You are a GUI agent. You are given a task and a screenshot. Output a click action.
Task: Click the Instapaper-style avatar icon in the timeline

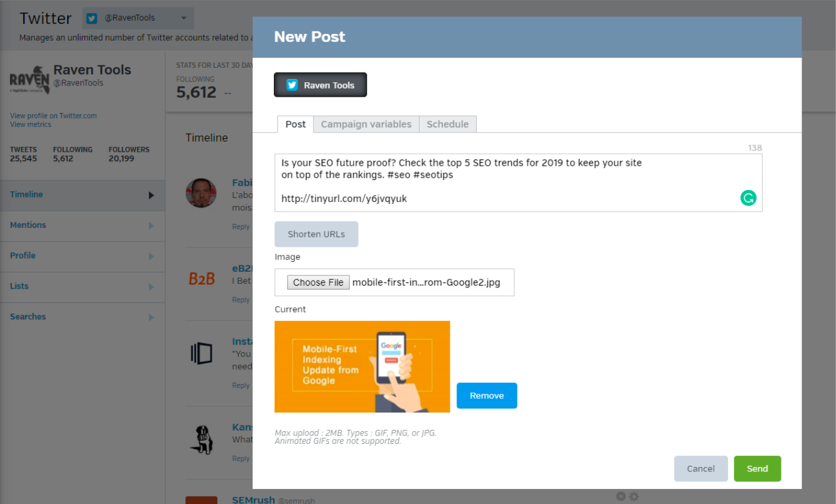pos(202,354)
